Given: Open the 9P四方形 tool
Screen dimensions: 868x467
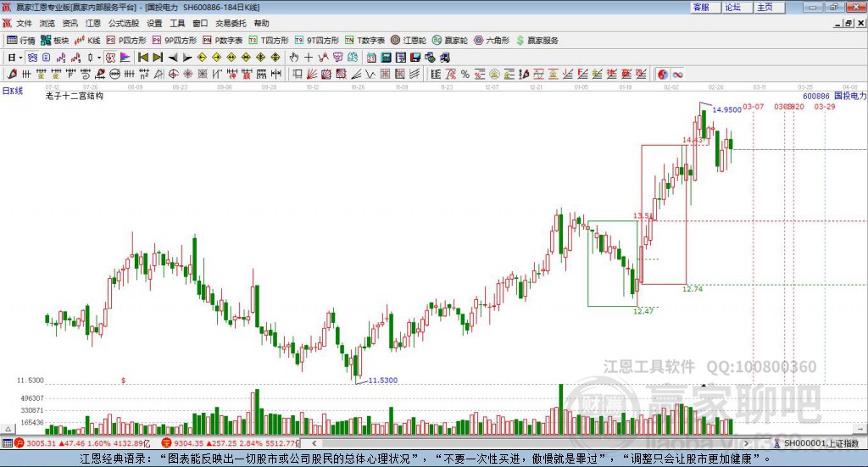Looking at the screenshot, I should coord(175,41).
